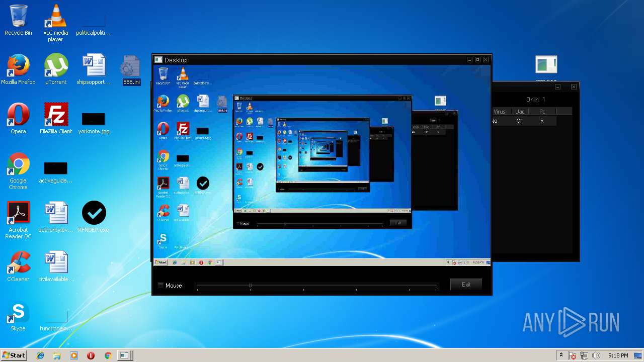Select the authoritylev... Word document
The height and width of the screenshot is (362, 644).
[56, 217]
